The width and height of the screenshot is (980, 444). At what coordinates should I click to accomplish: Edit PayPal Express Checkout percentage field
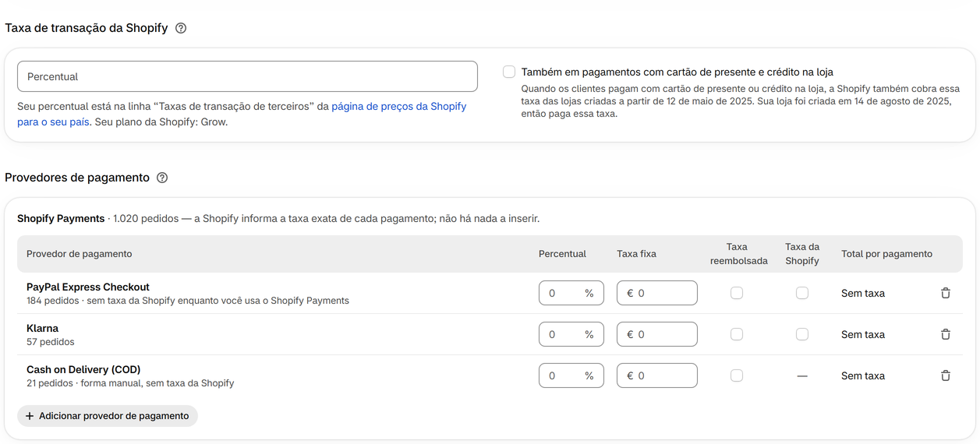pos(571,293)
